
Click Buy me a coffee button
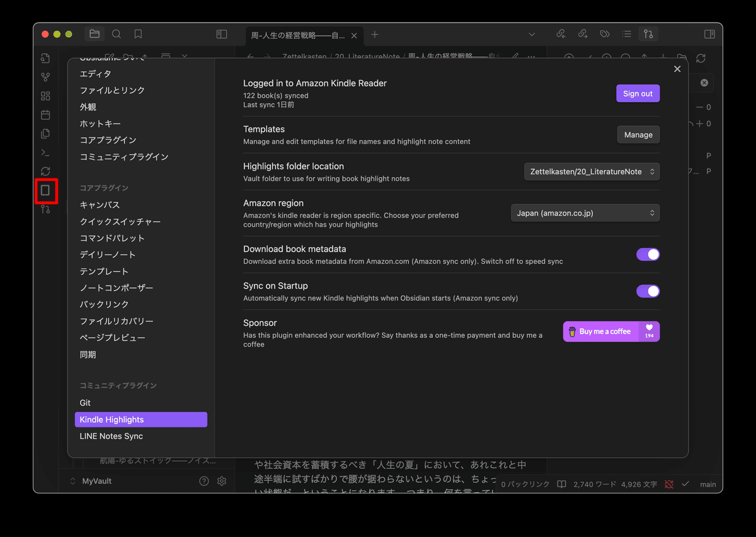click(611, 332)
